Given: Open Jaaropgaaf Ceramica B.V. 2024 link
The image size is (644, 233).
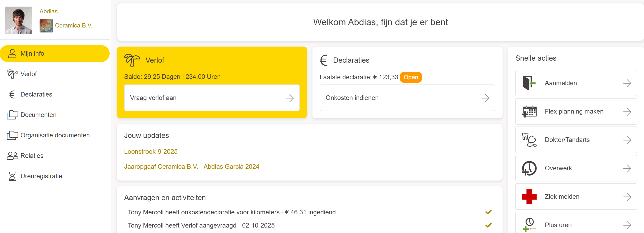Looking at the screenshot, I should 191,166.
